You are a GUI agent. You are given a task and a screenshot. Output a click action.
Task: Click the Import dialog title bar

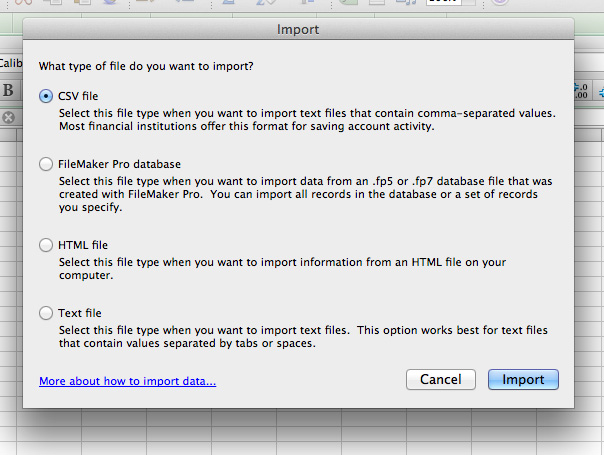point(300,30)
